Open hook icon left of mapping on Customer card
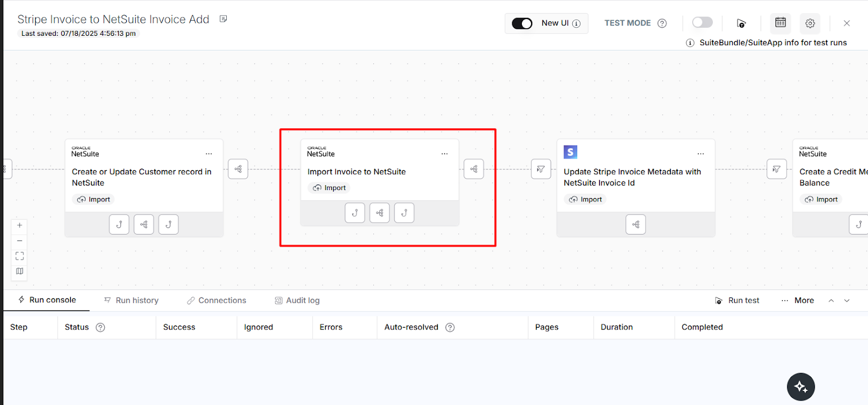Screen dimensions: 868x405 (119, 224)
